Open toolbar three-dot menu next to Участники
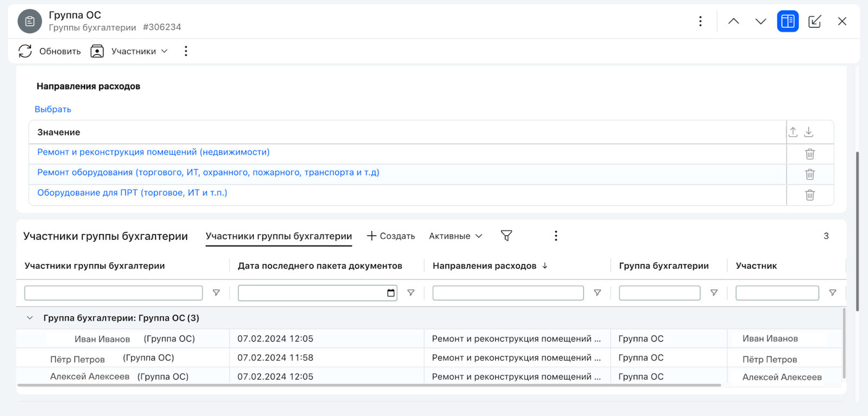Screen dimensions: 868x416 (186, 51)
